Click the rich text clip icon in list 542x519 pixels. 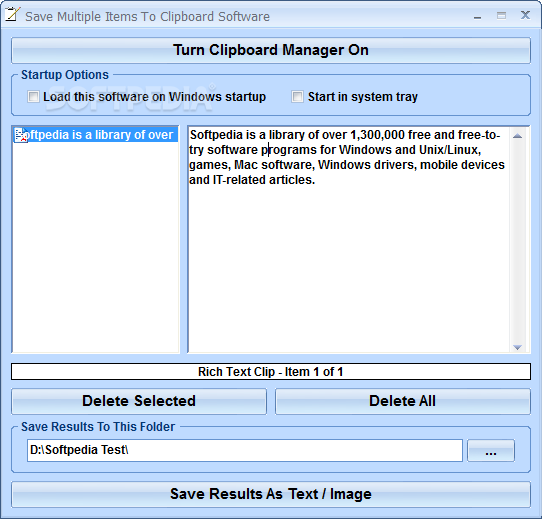click(21, 135)
